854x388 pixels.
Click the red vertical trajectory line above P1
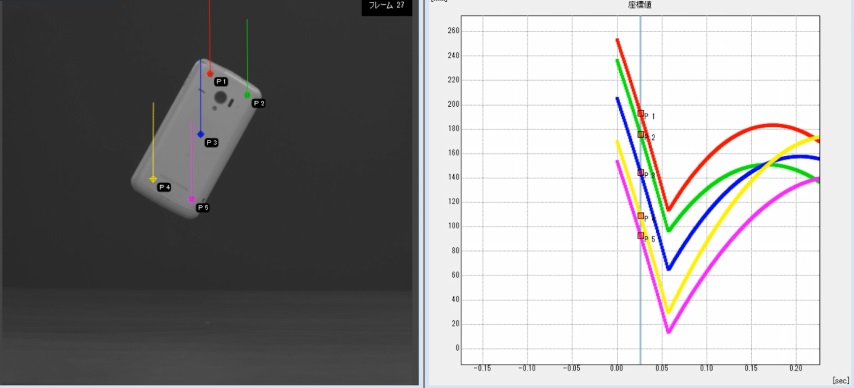210,35
